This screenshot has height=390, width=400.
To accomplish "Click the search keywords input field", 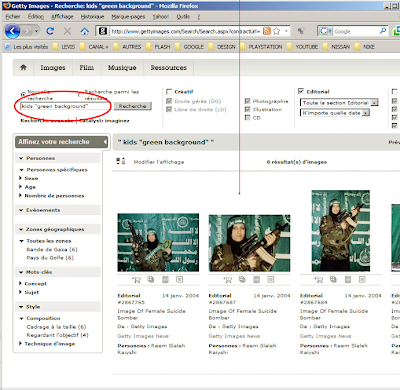I will (65, 106).
